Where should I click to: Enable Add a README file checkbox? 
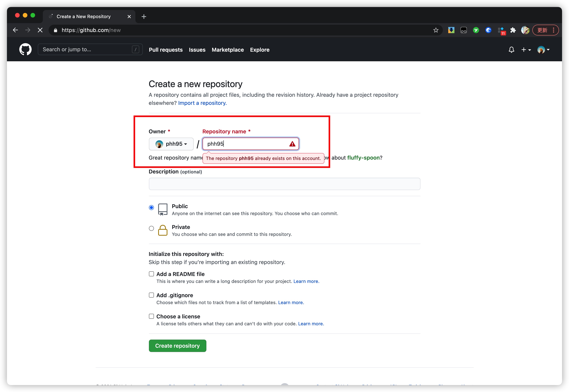[151, 274]
